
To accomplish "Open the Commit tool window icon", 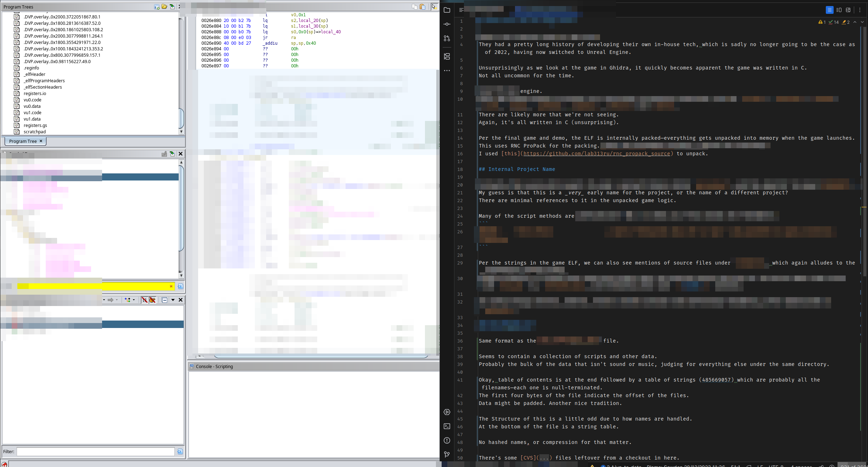I will tap(447, 24).
